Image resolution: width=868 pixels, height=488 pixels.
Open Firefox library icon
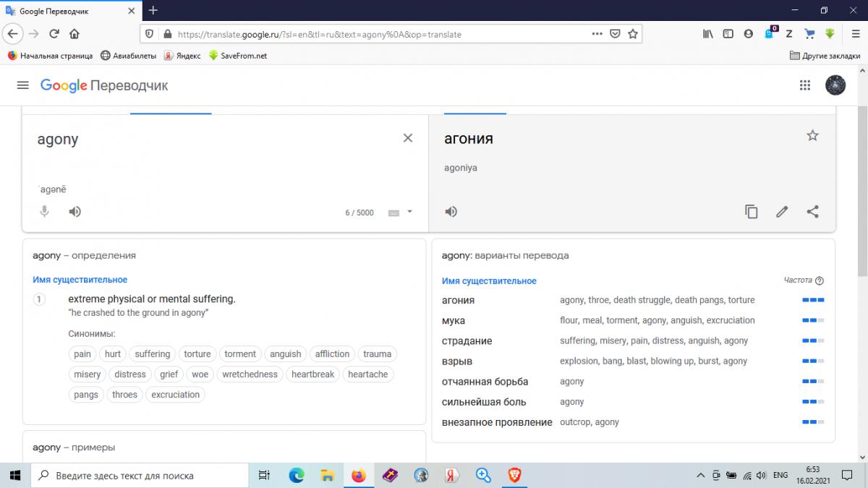(x=708, y=33)
